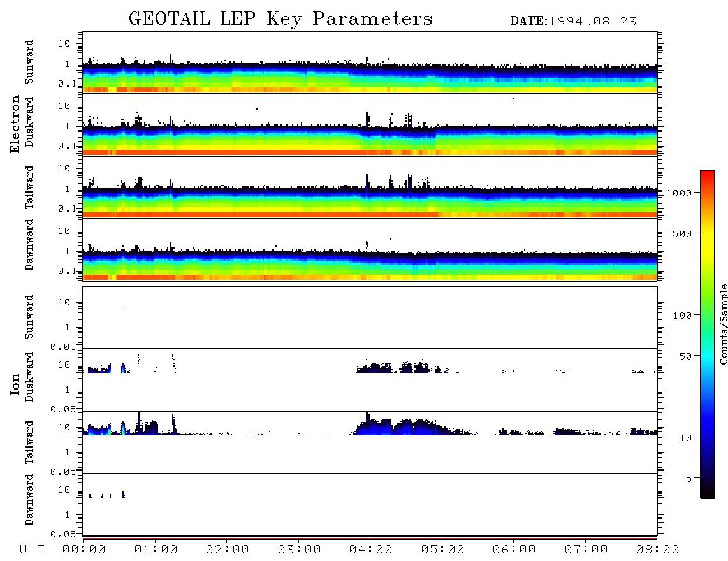The height and width of the screenshot is (561, 728).
Task: Click inside the Electron Sunward spectrogram panel
Action: [370, 62]
